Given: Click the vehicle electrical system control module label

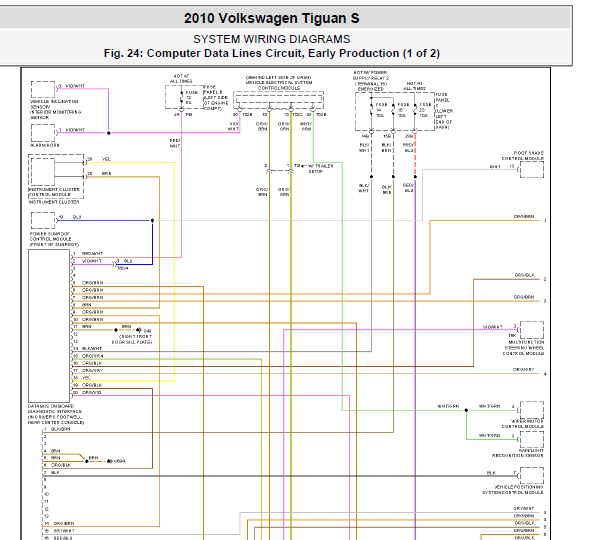Looking at the screenshot, I should coord(279,83).
